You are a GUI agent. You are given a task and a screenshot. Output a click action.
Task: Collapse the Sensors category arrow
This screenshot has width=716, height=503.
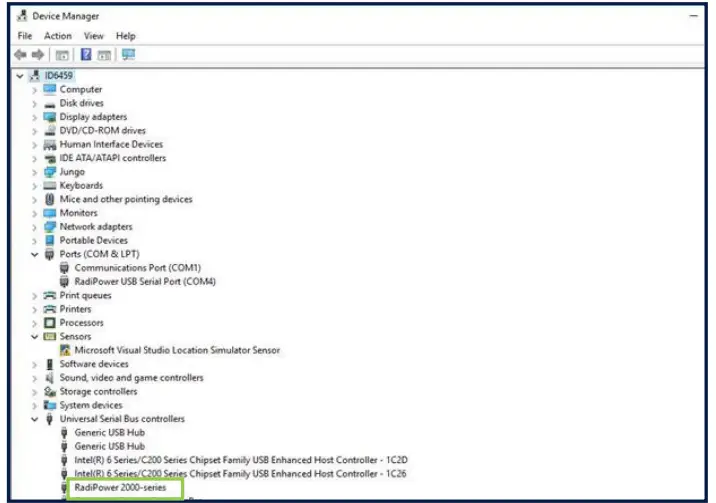pyautogui.click(x=34, y=337)
